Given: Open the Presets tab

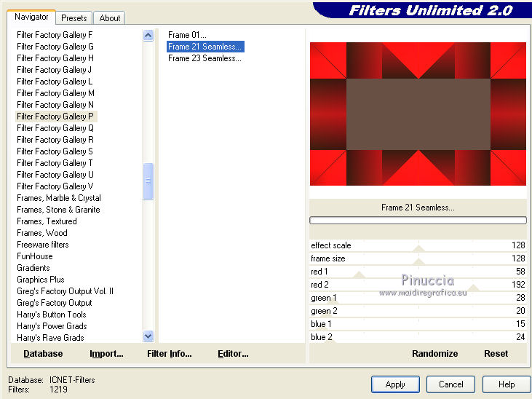Looking at the screenshot, I should tap(74, 18).
